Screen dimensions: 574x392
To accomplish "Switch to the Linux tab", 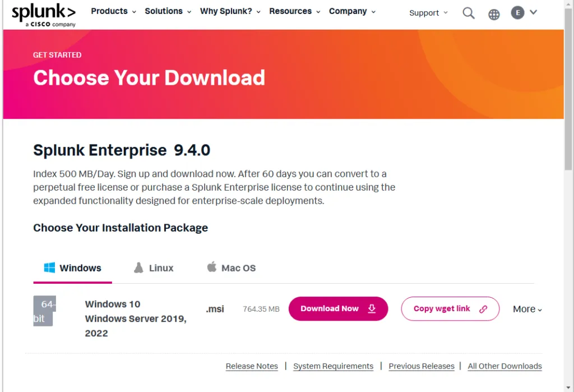I will click(x=154, y=268).
